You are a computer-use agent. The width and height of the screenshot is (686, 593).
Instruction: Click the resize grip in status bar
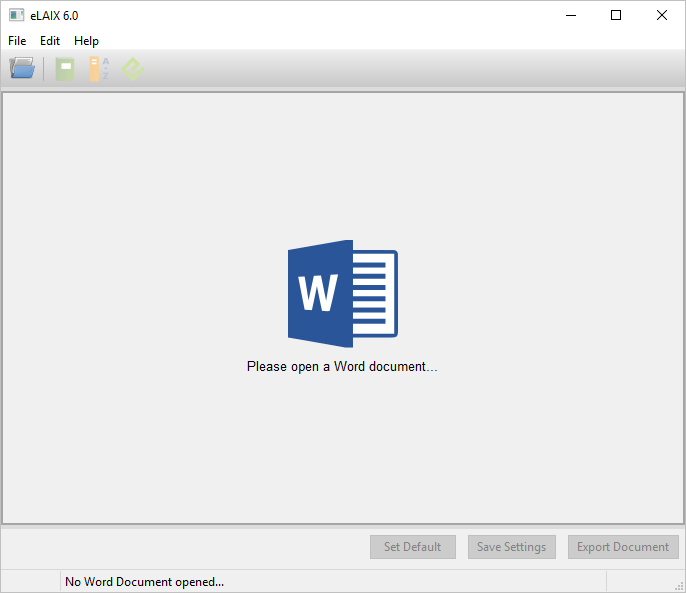[679, 586]
